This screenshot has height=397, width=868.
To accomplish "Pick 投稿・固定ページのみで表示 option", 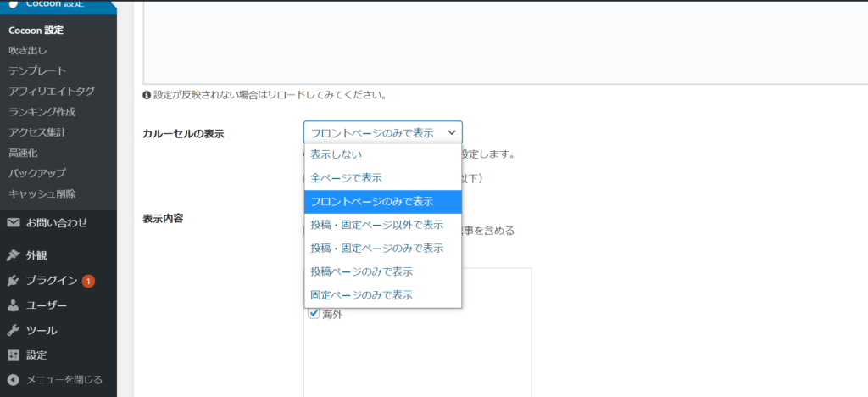I will [x=382, y=248].
